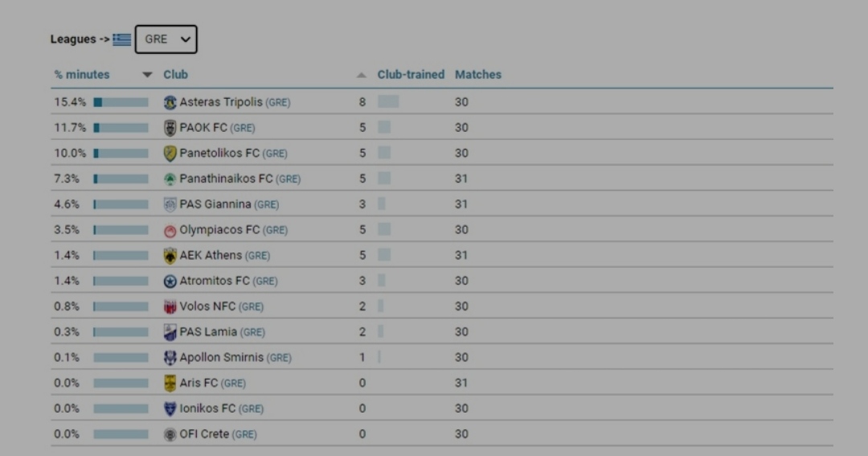868x456 pixels.
Task: Click the OFI Crete table row
Action: pos(442,433)
